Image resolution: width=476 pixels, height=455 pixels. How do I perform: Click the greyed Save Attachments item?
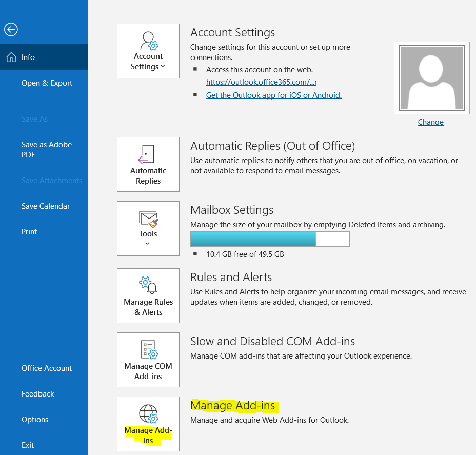[52, 181]
